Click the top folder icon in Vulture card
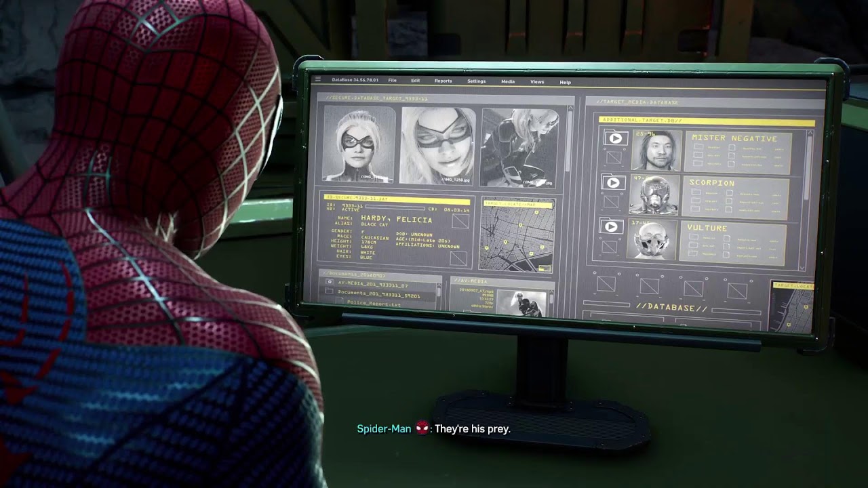 click(693, 237)
